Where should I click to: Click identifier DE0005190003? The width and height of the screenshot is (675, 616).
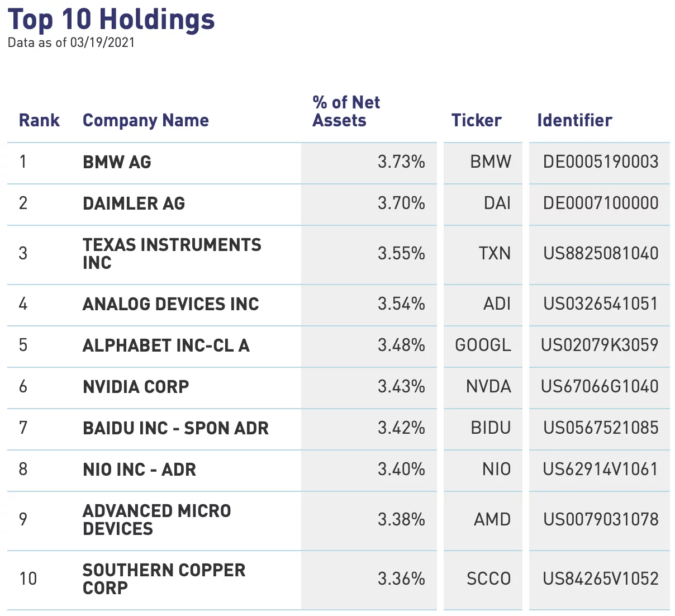(x=601, y=162)
